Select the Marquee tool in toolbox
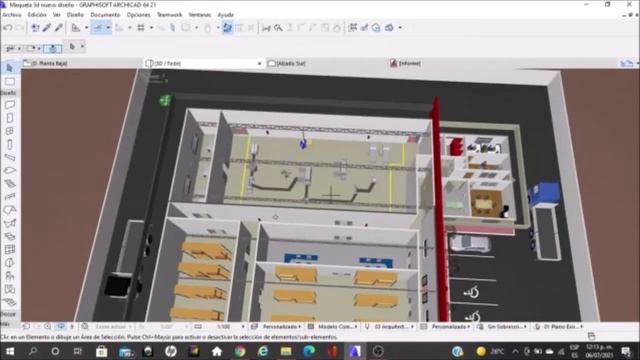This screenshot has height=360, width=640. pos(10,82)
